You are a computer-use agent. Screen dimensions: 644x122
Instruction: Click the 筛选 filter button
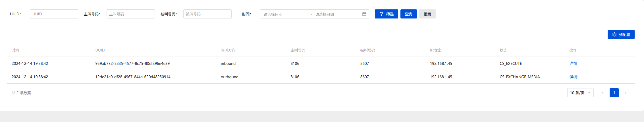point(386,14)
